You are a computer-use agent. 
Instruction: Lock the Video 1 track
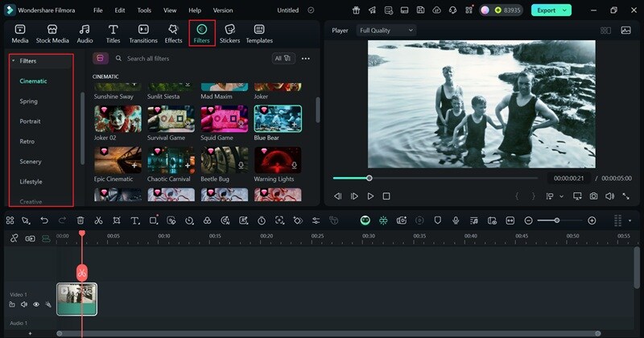tap(12, 304)
